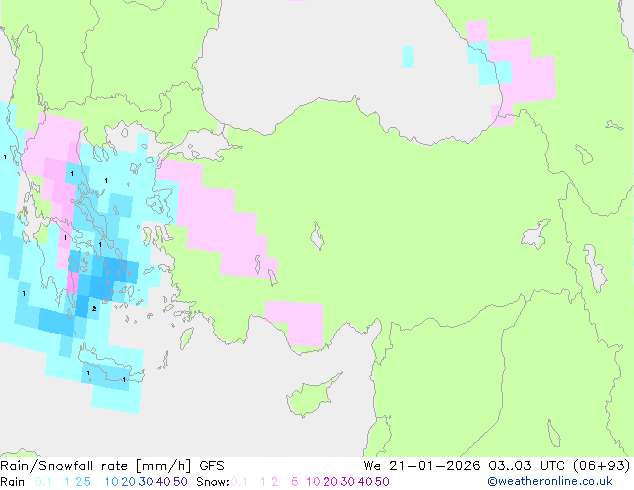Click the date '21-01-2026' in the footer

coord(435,466)
